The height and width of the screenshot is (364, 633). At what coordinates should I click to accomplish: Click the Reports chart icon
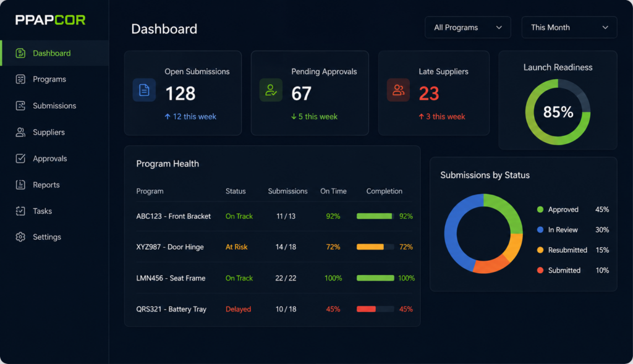[x=20, y=185]
